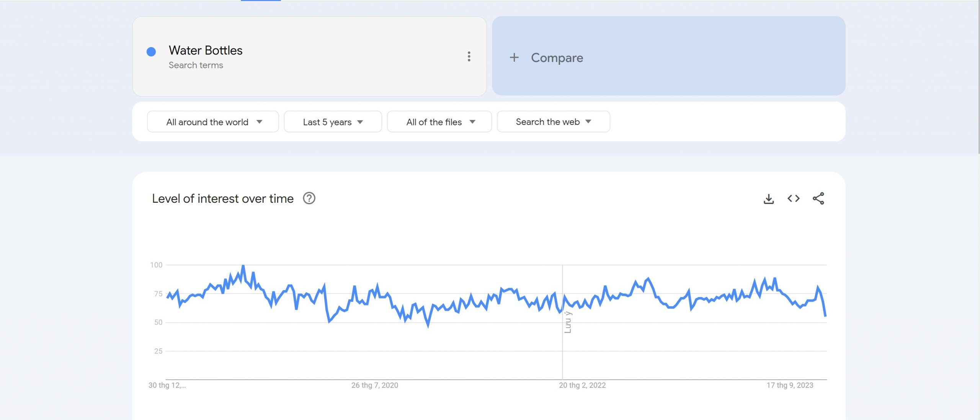This screenshot has width=980, height=420.
Task: Open the embed code icon for chart
Action: tap(794, 199)
